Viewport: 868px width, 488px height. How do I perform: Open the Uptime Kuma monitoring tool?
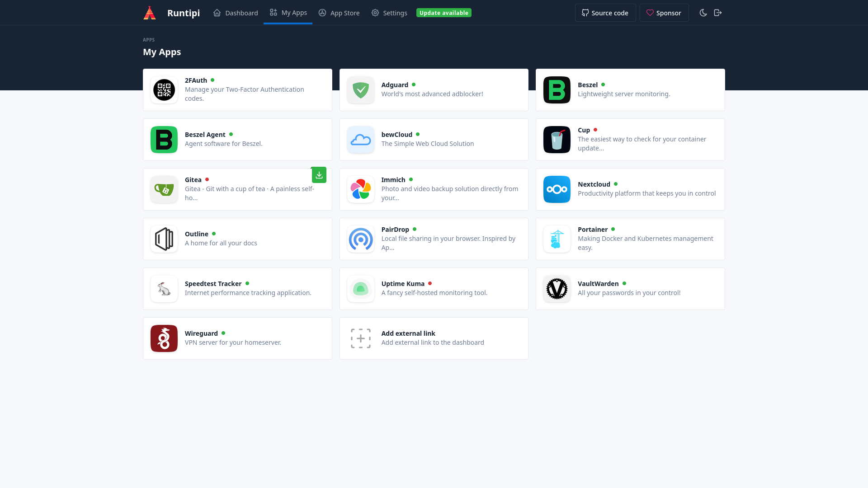tap(434, 288)
